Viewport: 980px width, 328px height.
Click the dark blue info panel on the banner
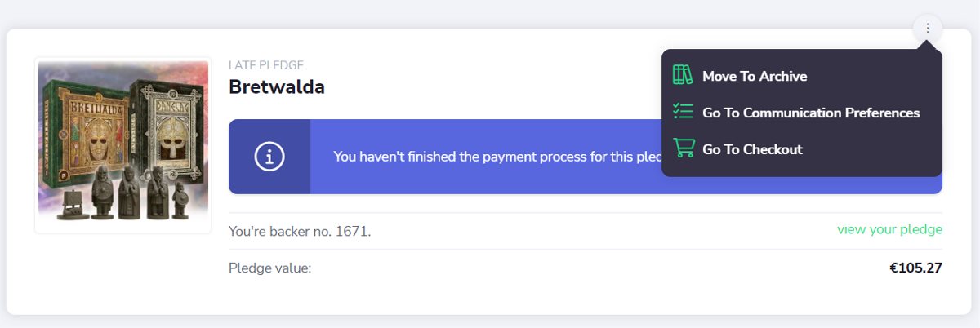point(269,157)
